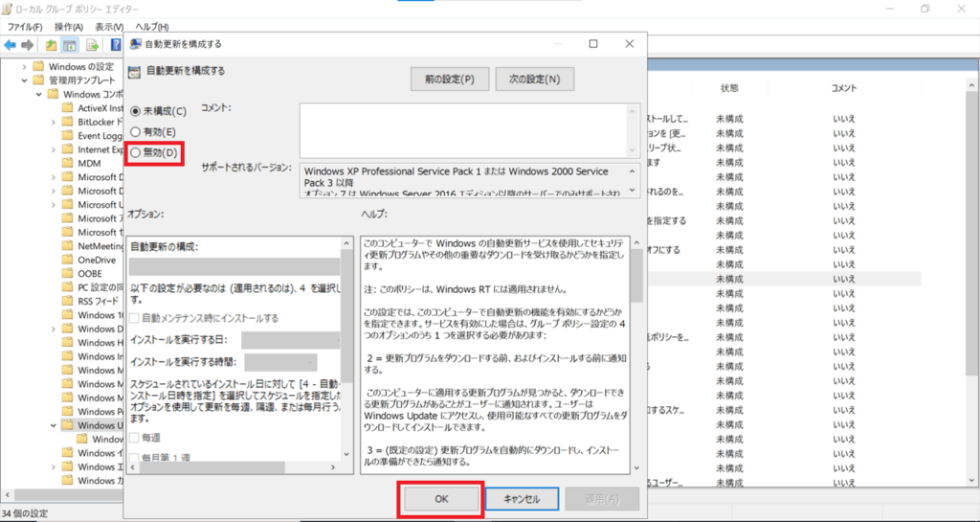Expand the Internet Explorer tree node arrow
The width and height of the screenshot is (980, 522).
[x=54, y=149]
